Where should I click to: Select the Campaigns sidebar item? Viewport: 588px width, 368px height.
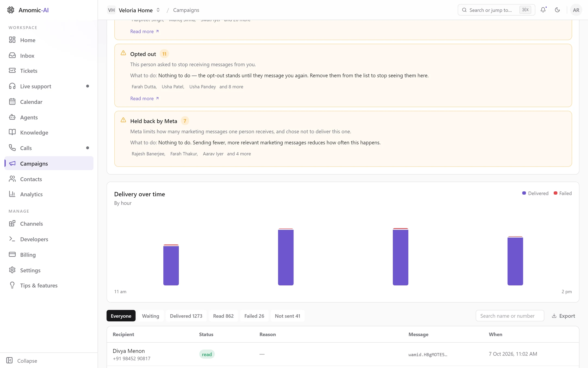point(49,164)
